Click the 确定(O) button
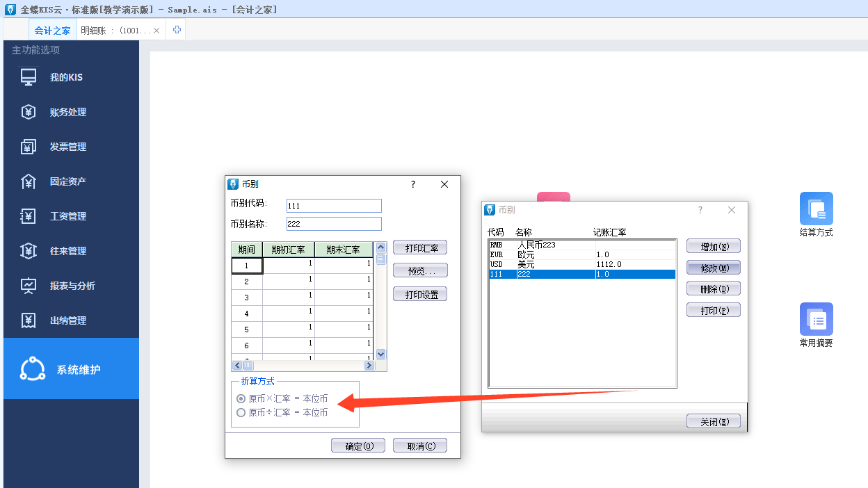 coord(358,446)
